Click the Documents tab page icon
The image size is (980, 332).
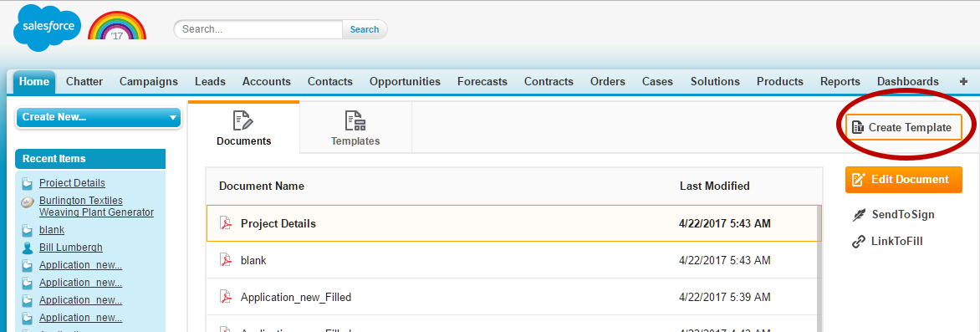click(x=243, y=121)
